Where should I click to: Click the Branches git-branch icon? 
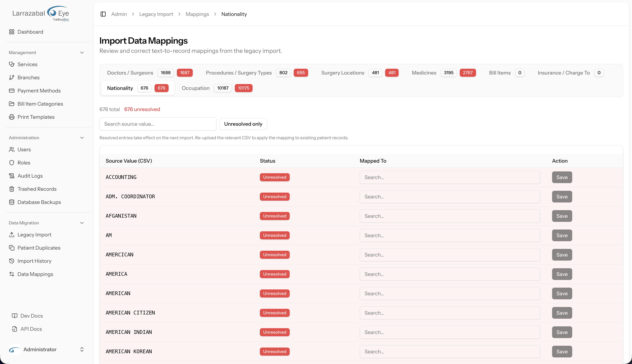(x=12, y=77)
